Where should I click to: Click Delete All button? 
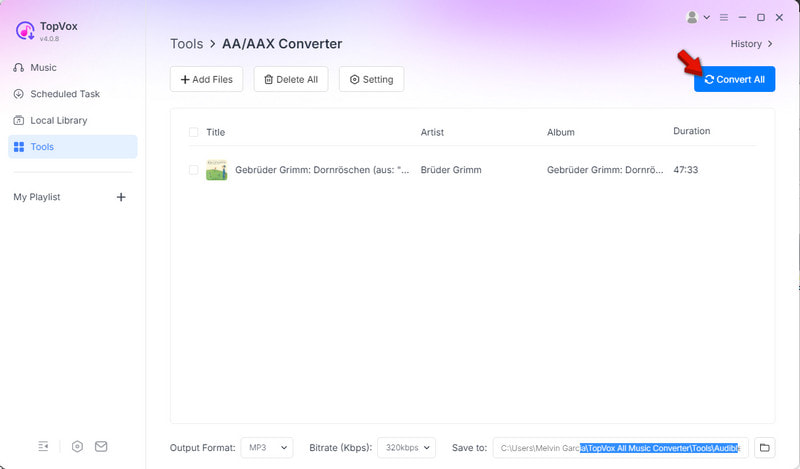tap(291, 79)
